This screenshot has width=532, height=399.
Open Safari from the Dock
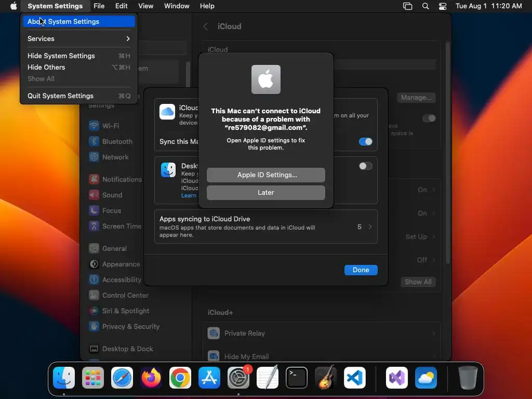pos(122,378)
